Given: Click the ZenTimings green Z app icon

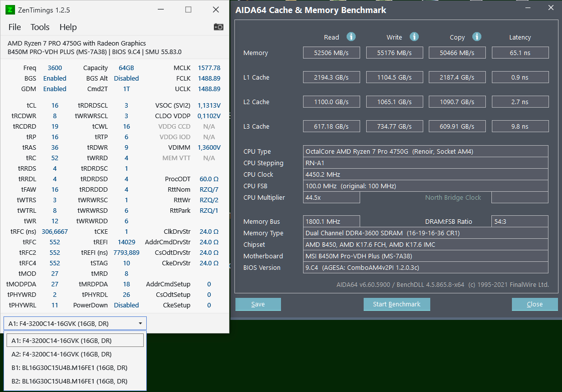Looking at the screenshot, I should click(x=10, y=10).
